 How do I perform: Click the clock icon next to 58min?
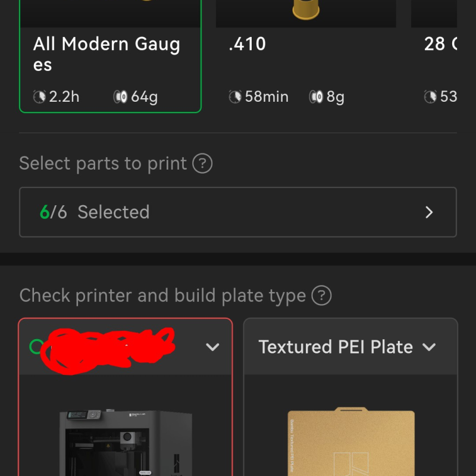coord(236,96)
